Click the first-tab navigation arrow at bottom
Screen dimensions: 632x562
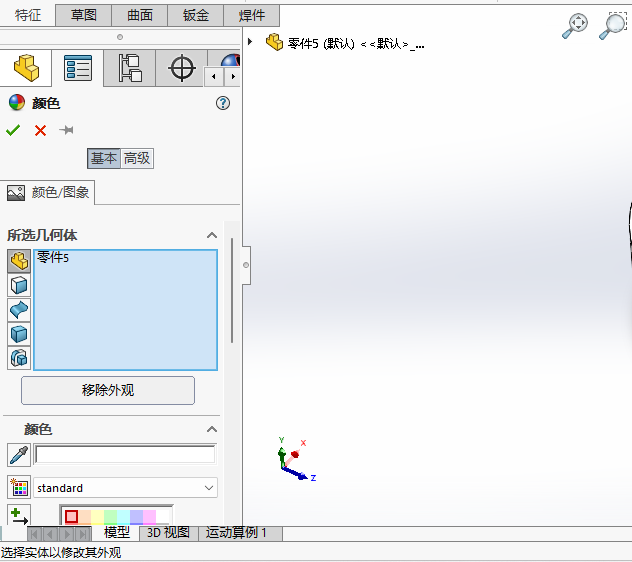coord(34,534)
